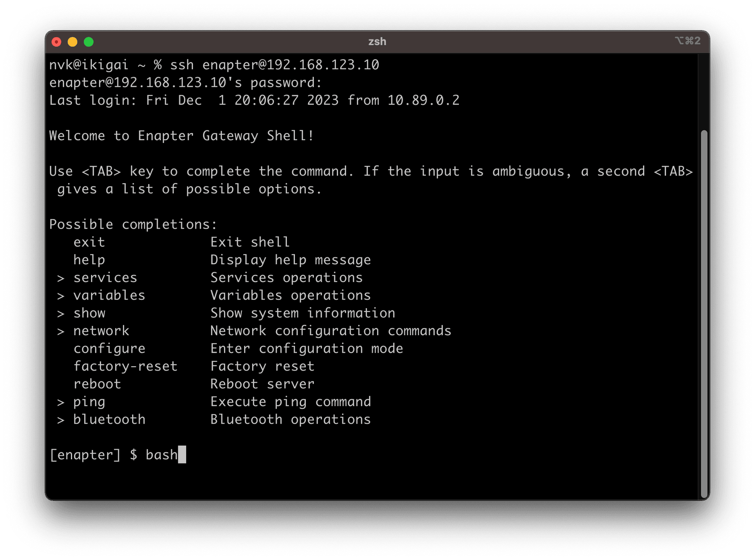Select the factory-reset completion entry
Image resolution: width=755 pixels, height=560 pixels.
point(125,366)
